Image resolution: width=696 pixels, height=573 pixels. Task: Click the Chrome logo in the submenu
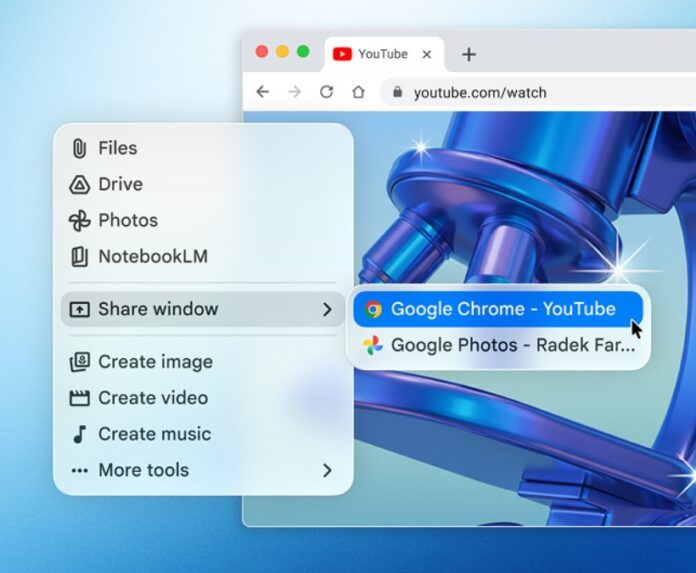click(x=373, y=309)
